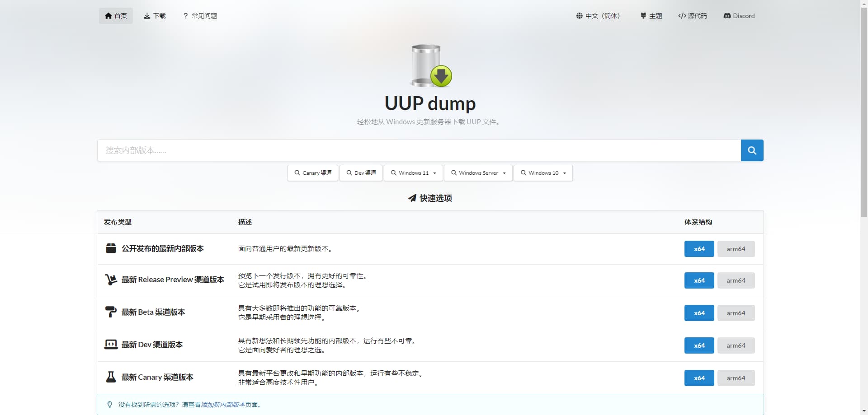The height and width of the screenshot is (415, 868).
Task: Choose arm64 for 最新 Release Preview 渠道版本
Action: click(736, 280)
